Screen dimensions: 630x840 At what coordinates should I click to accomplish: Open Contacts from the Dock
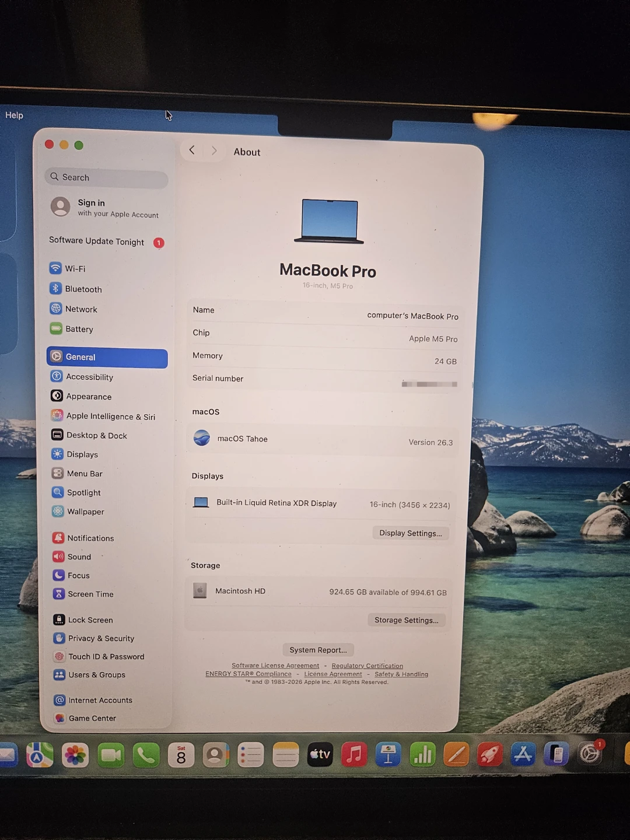point(216,755)
